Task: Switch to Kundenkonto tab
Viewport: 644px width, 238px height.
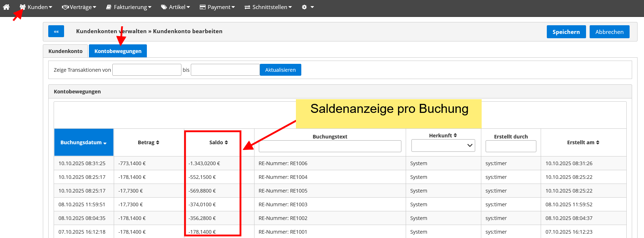Action: coord(66,51)
